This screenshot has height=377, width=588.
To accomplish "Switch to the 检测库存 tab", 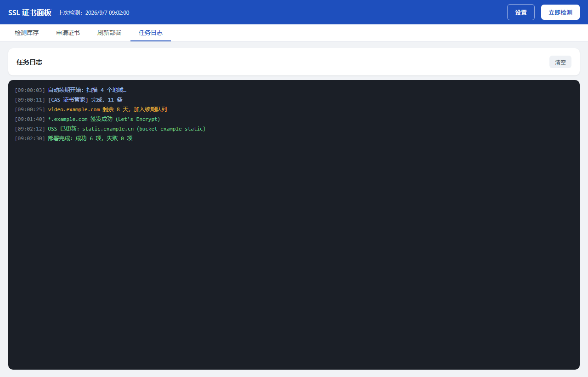I will 27,33.
